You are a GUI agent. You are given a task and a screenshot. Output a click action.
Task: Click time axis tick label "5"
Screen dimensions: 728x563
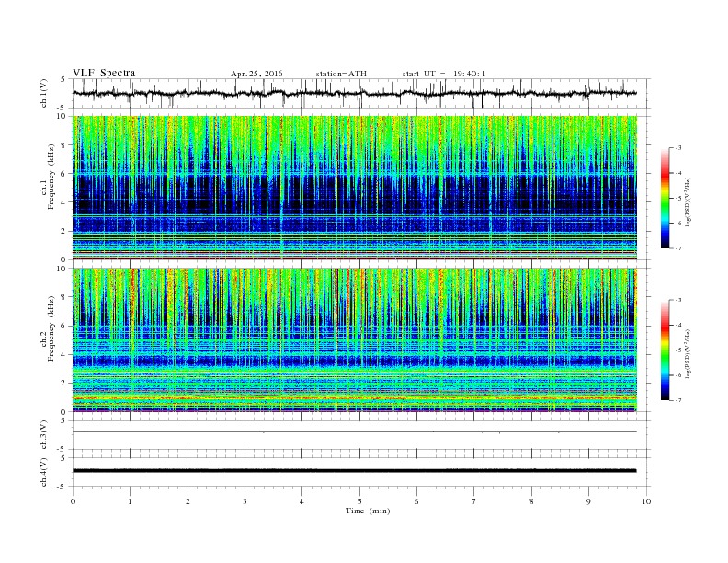pyautogui.click(x=359, y=501)
